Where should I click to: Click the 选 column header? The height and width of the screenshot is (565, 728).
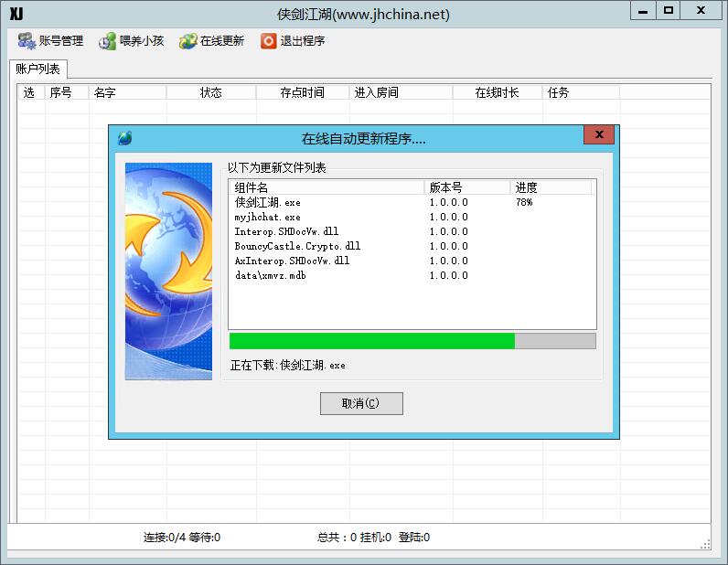(x=31, y=92)
